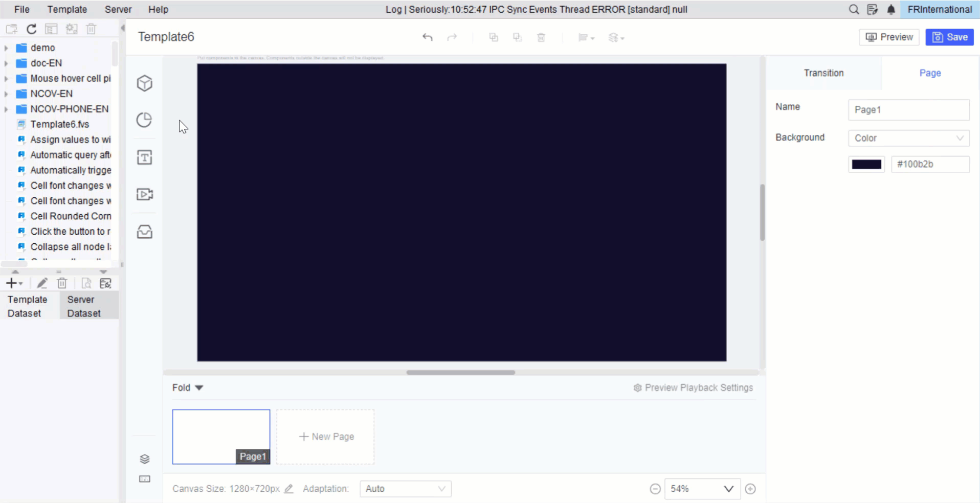Click the Preview button

point(889,37)
